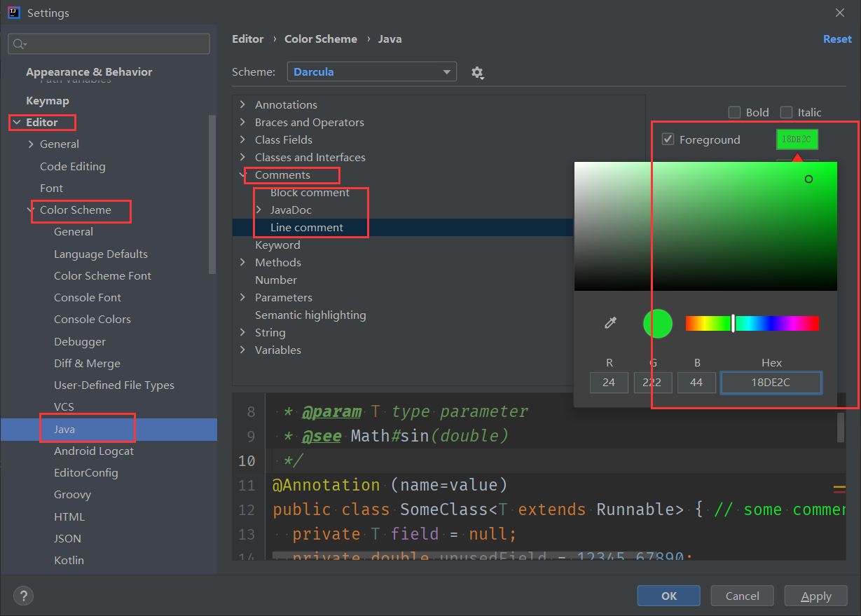Select Color Scheme Font page
Screen dimensions: 861x616
coord(103,276)
